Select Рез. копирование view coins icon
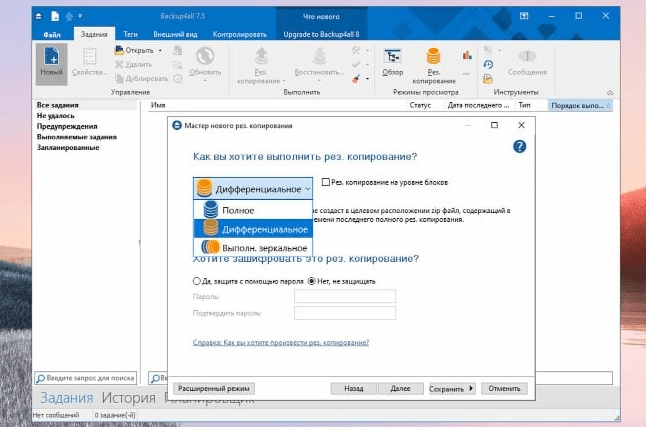 pos(433,56)
